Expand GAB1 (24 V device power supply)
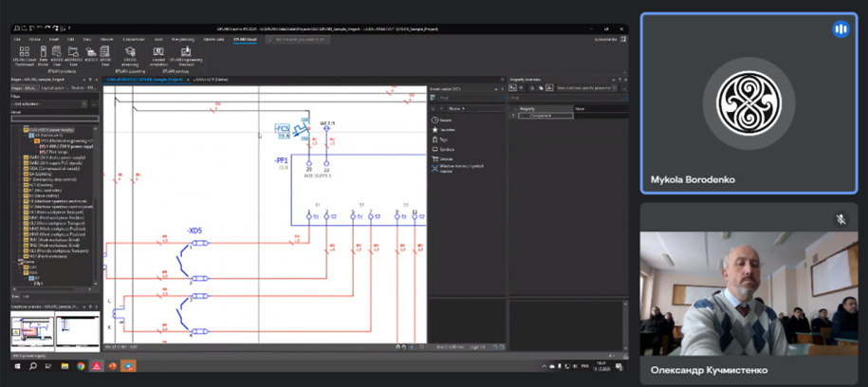This screenshot has width=868, height=387. point(21,157)
